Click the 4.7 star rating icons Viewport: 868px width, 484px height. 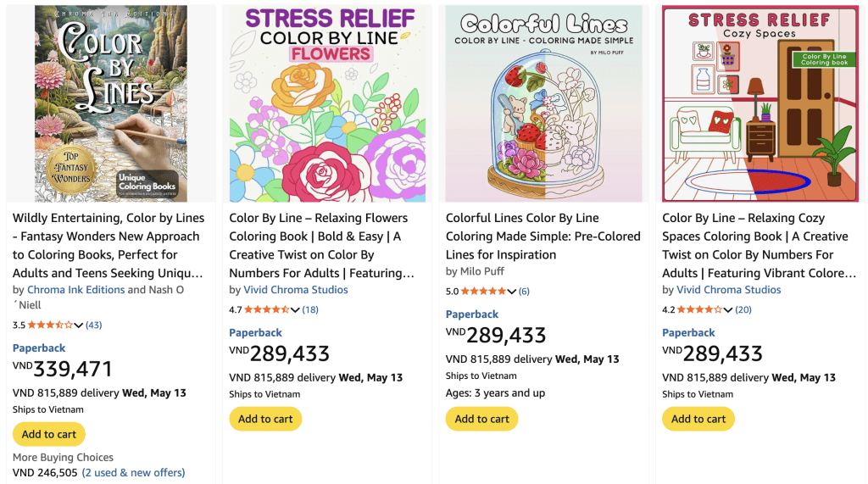267,309
